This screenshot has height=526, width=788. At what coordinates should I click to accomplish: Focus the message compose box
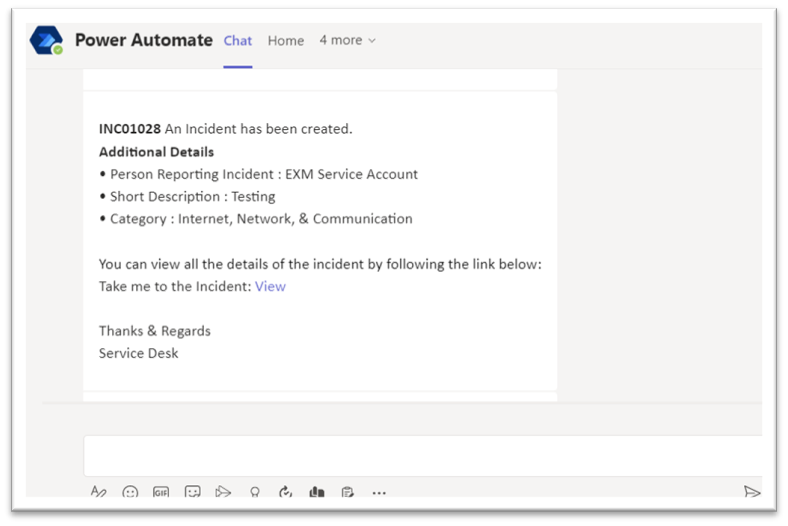(423, 456)
